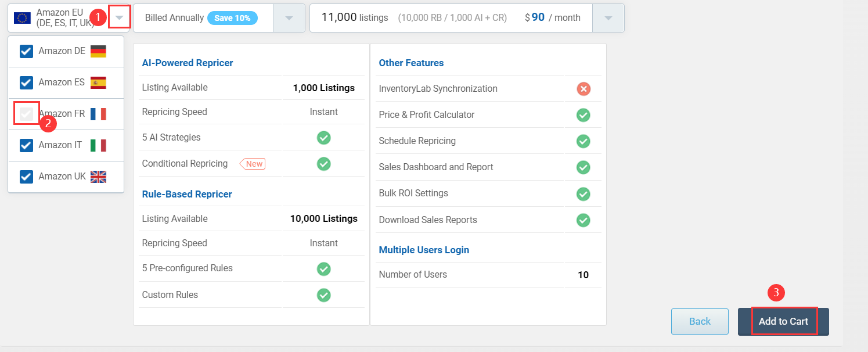Screen dimensions: 868x352
Task: Click the Schedule Repricing label
Action: [417, 141]
